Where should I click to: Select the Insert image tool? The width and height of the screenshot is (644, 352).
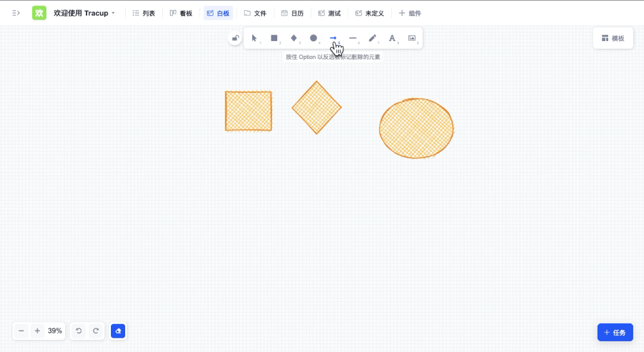[x=412, y=38]
